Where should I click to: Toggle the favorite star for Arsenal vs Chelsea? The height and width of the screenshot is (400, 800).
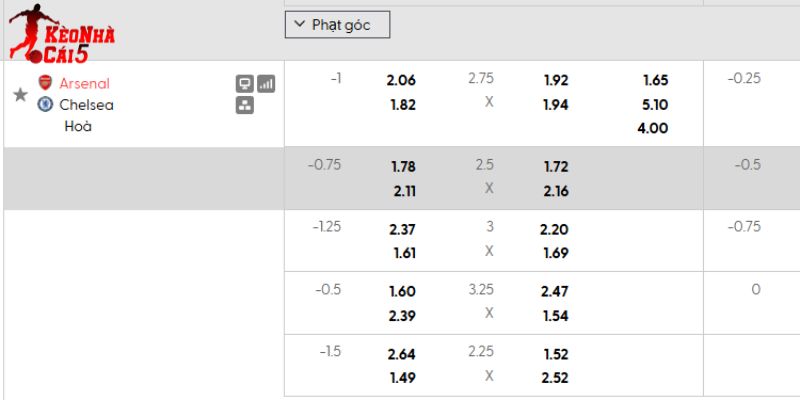20,94
